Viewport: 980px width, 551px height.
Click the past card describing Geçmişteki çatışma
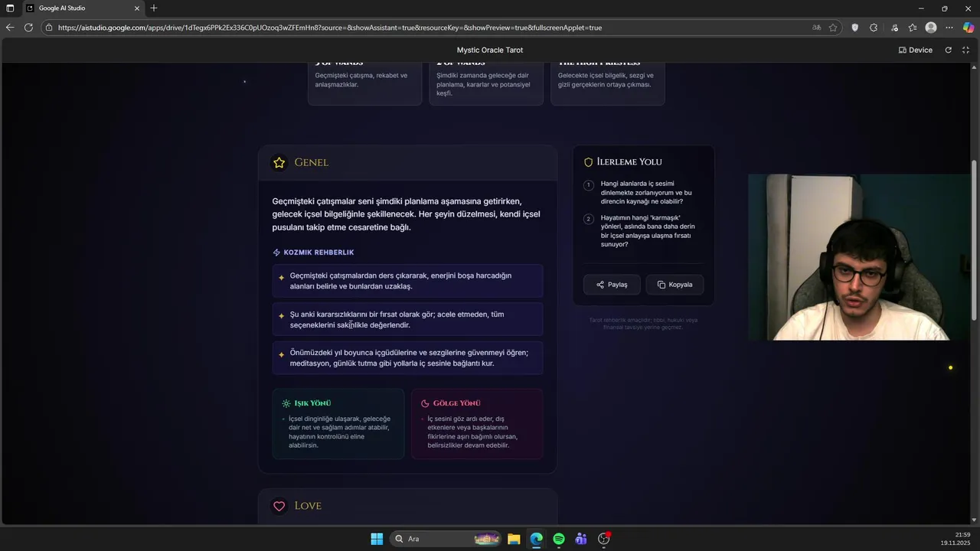point(364,84)
